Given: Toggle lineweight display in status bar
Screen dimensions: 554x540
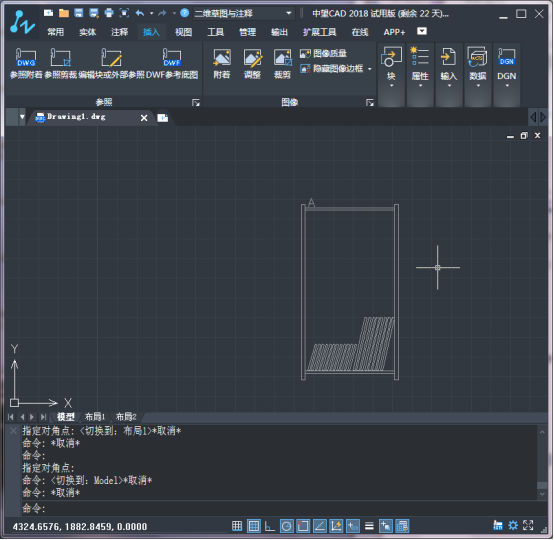Looking at the screenshot, I should tap(369, 526).
